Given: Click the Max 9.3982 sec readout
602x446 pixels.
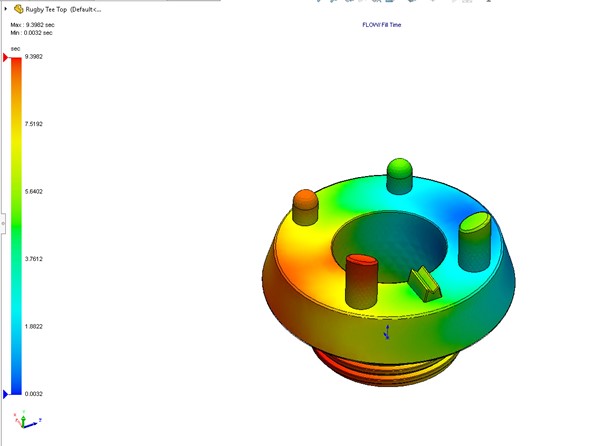Looking at the screenshot, I should click(x=32, y=24).
